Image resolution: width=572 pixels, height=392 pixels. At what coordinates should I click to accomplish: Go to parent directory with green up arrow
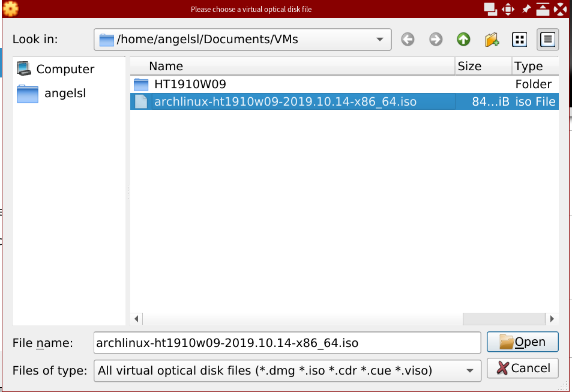(x=463, y=40)
